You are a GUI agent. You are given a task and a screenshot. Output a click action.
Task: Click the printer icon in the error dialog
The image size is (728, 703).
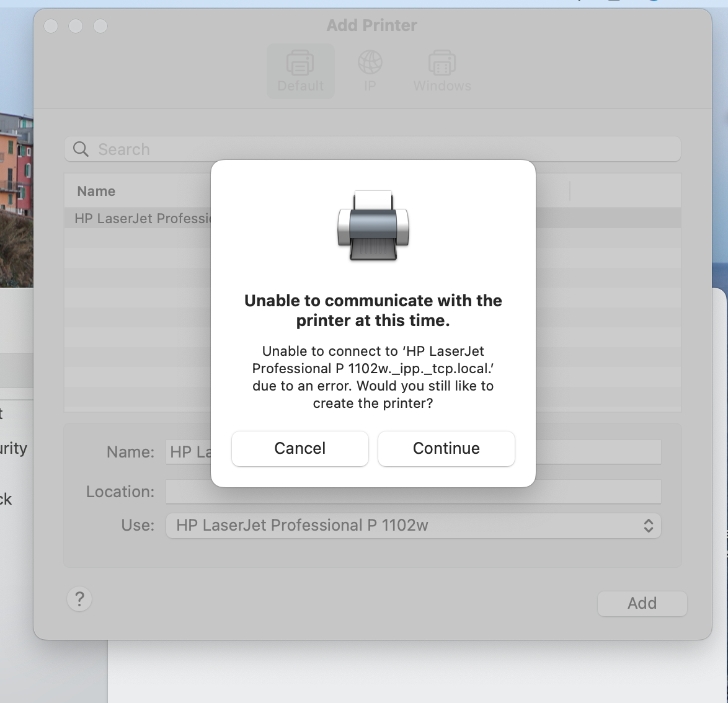(x=373, y=226)
